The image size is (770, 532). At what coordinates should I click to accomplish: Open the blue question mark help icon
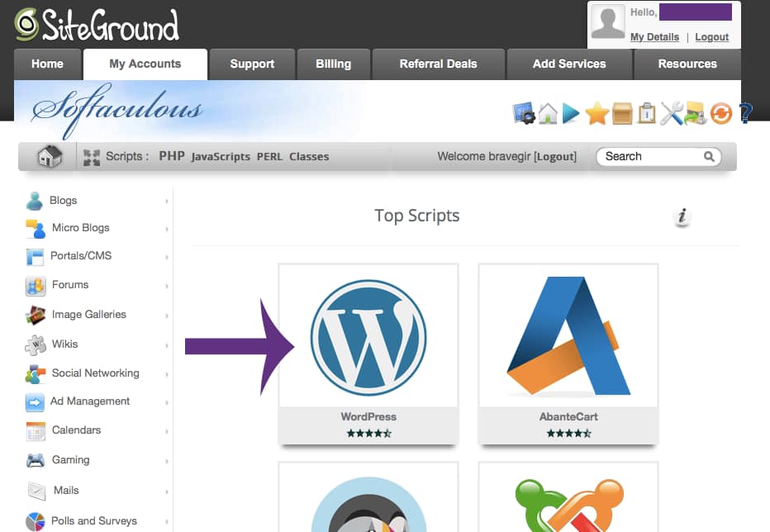745,113
